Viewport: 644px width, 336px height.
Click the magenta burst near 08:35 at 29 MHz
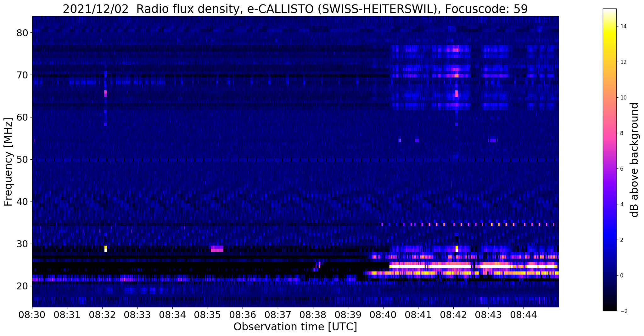(x=217, y=249)
